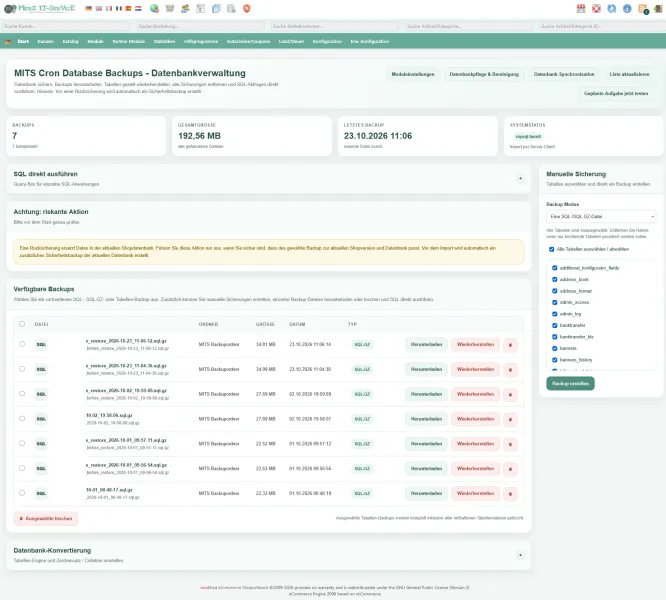Open the Module menu

[96, 42]
